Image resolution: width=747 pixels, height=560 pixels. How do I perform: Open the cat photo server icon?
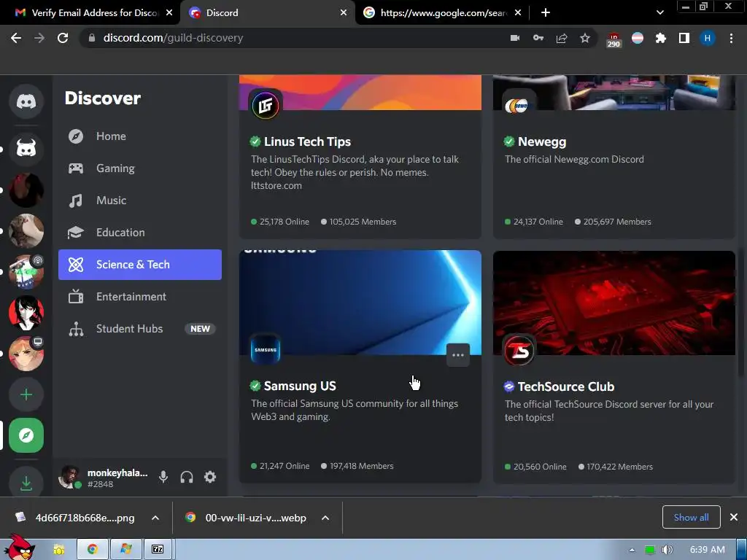(x=26, y=231)
